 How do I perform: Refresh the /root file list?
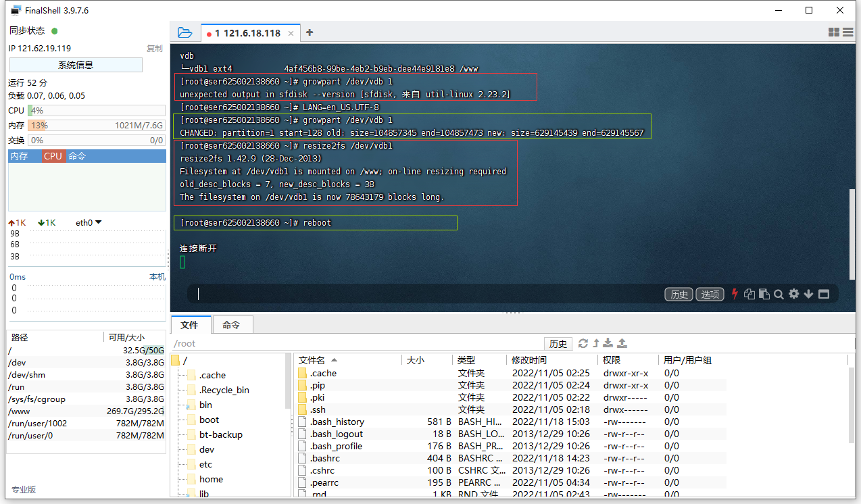(x=583, y=343)
